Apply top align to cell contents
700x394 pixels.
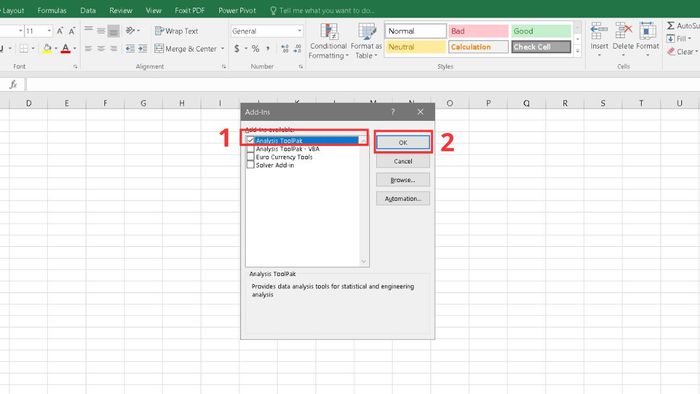(88, 30)
